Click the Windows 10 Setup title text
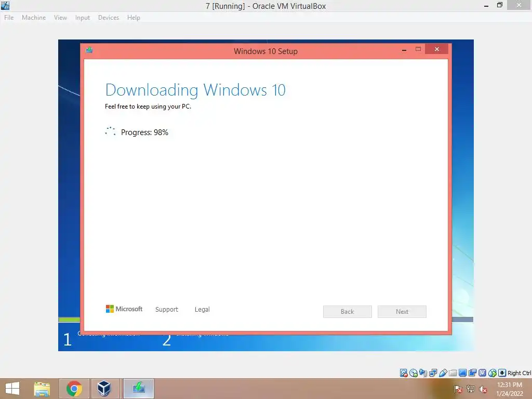 coord(265,51)
